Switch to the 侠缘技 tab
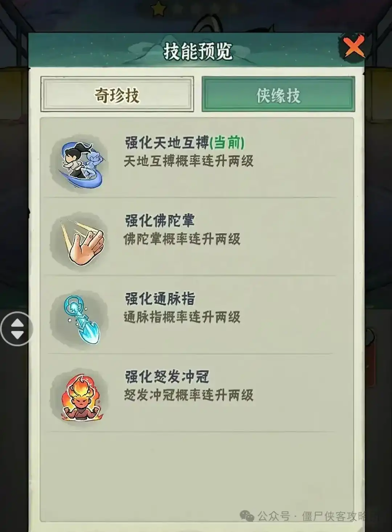The height and width of the screenshot is (532, 392). (x=278, y=94)
